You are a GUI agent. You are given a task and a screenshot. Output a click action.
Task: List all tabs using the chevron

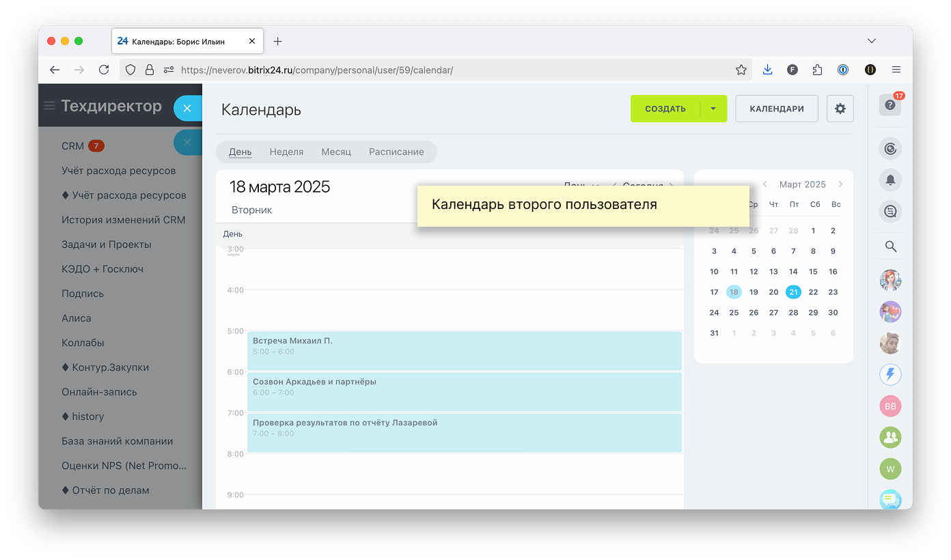(x=871, y=41)
